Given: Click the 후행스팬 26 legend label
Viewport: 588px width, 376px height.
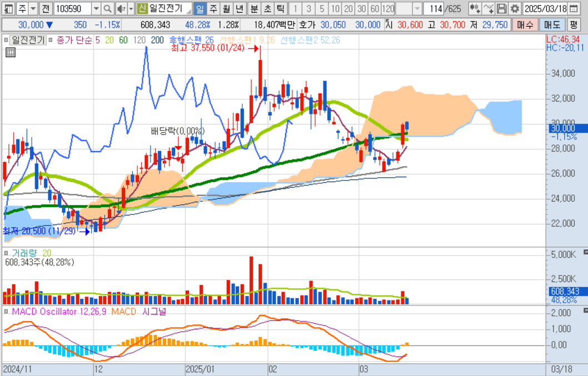Looking at the screenshot, I should 191,40.
